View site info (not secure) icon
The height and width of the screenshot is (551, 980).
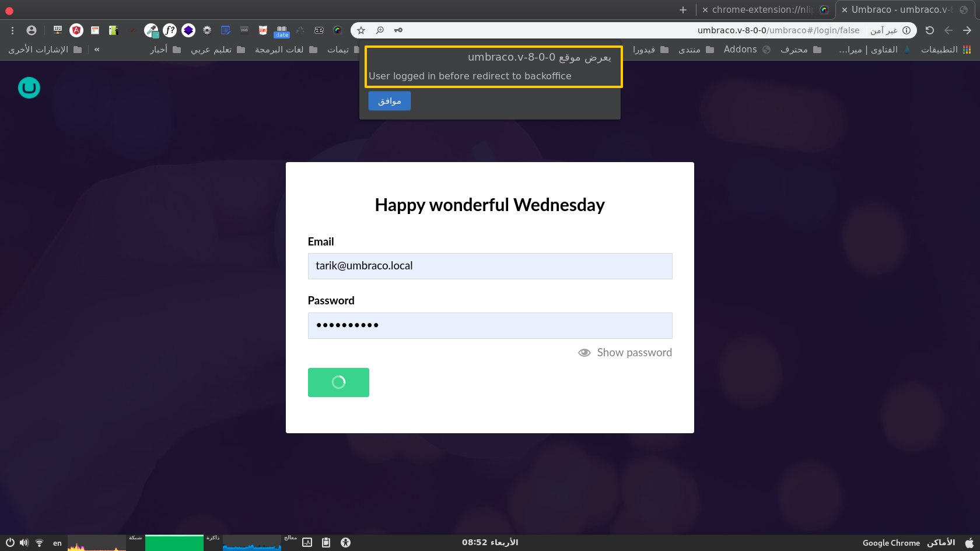click(907, 30)
